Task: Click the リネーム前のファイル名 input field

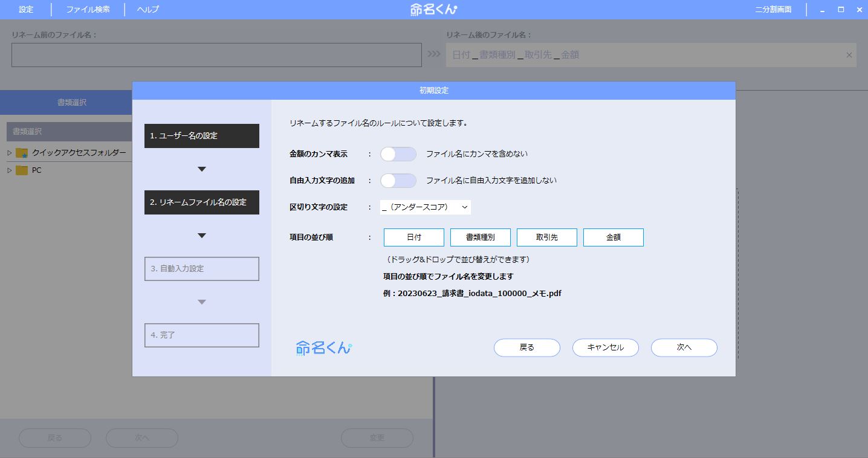Action: (216, 54)
